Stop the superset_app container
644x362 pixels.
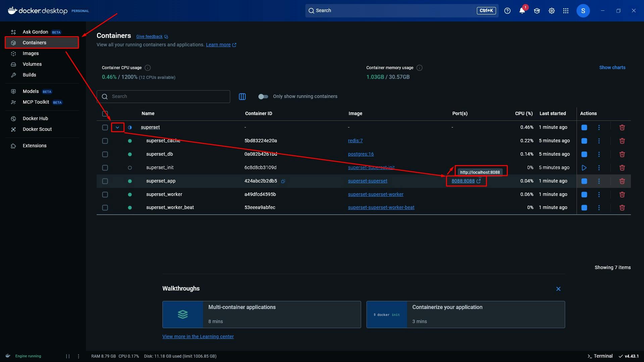(x=584, y=181)
